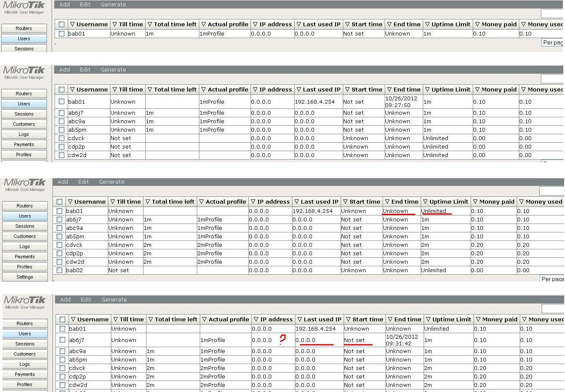
Task: Open Profiles in the bottom panel sidebar
Action: (x=25, y=384)
